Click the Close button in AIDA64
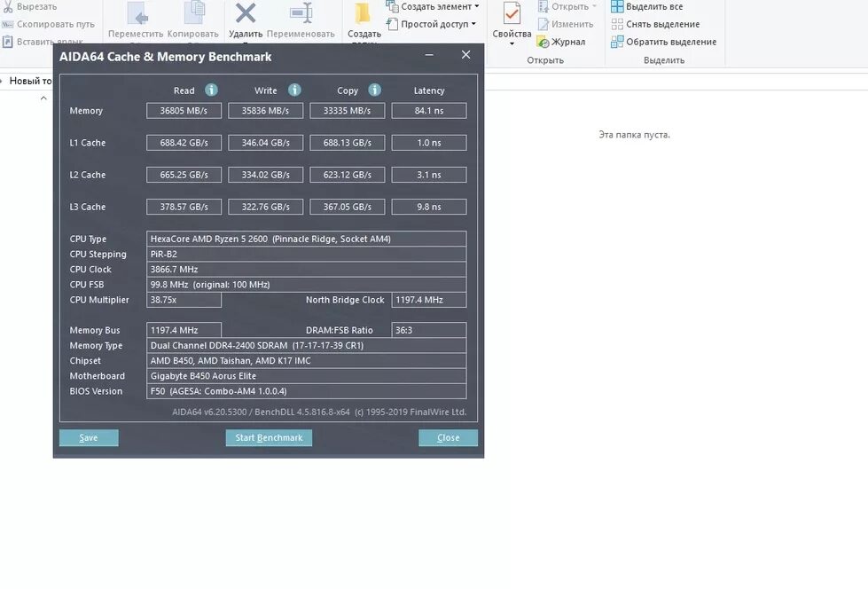 click(x=448, y=437)
